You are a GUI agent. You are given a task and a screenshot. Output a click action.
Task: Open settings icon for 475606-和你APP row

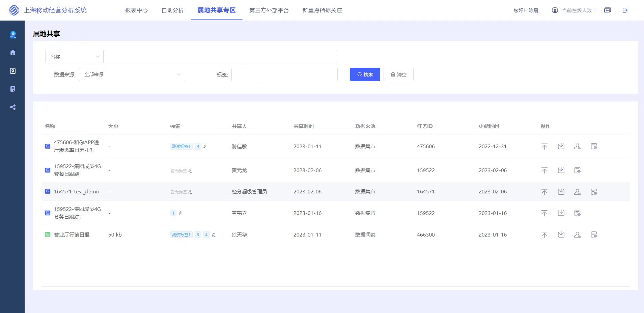point(594,146)
